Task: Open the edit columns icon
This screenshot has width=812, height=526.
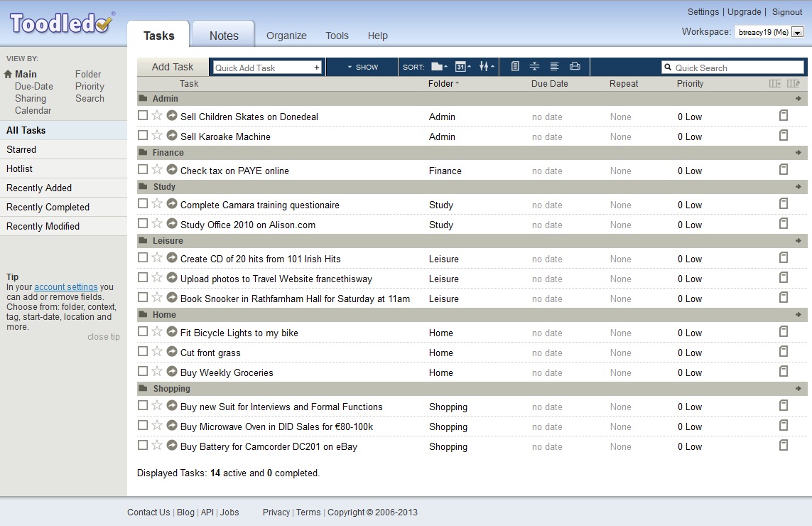Action: tap(794, 83)
